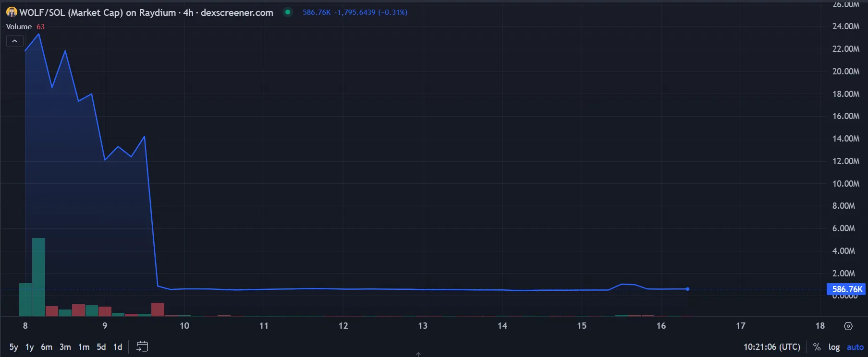
Task: Click the 14.00M price axis label
Action: (846, 139)
